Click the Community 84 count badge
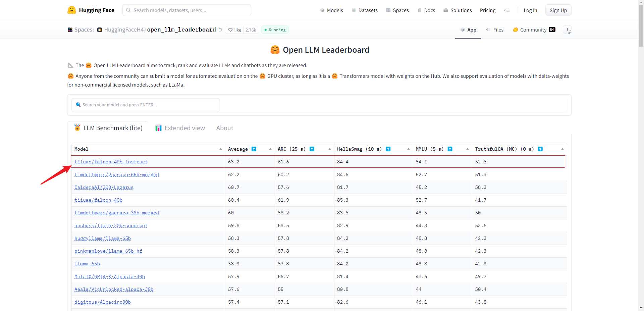Screen dimensions: 644x311 pyautogui.click(x=552, y=30)
